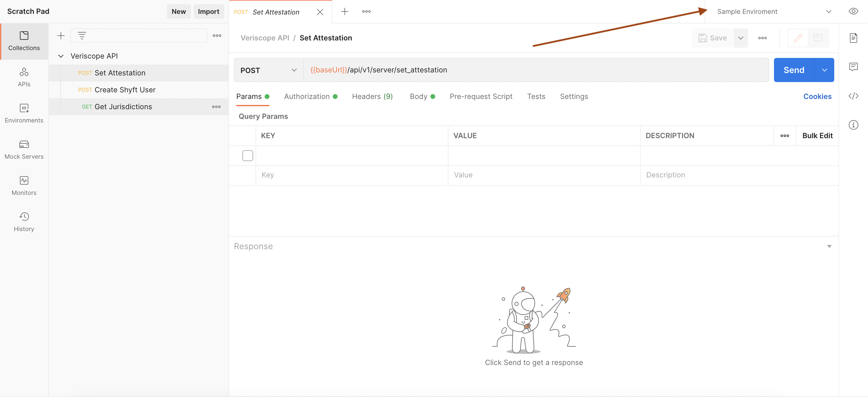Image resolution: width=868 pixels, height=397 pixels.
Task: Expand the Sample Environment dropdown
Action: point(829,11)
